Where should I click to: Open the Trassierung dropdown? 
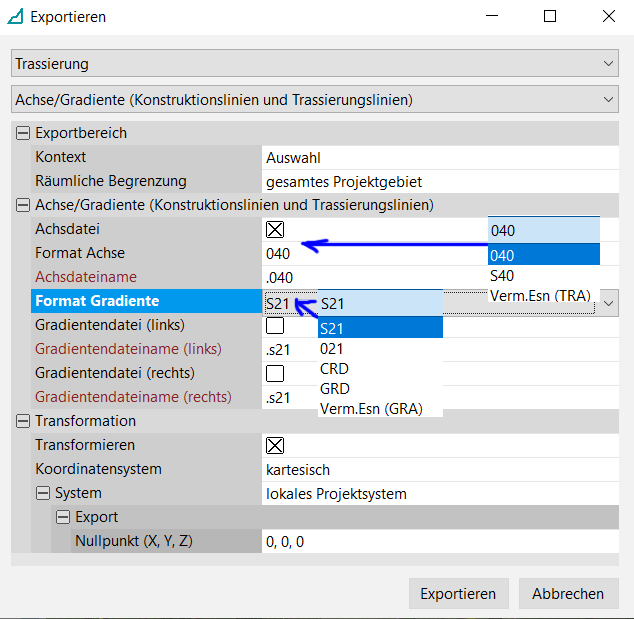pyautogui.click(x=315, y=64)
